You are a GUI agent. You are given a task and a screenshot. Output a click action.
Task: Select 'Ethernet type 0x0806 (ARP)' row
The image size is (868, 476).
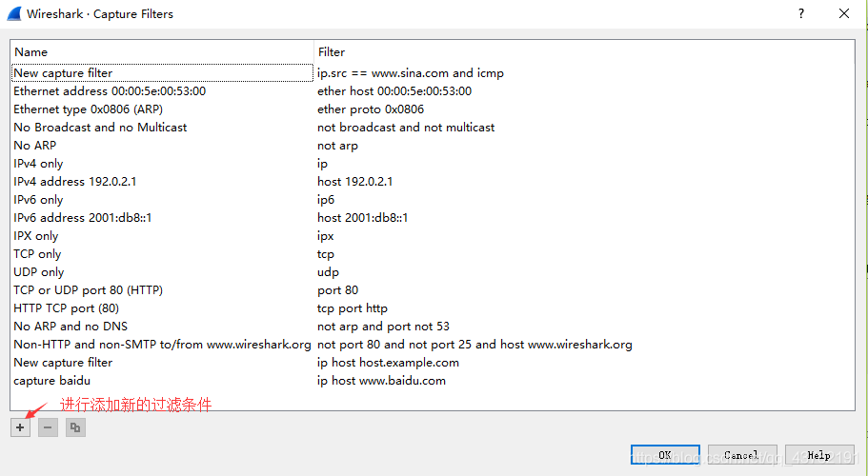[x=88, y=109]
